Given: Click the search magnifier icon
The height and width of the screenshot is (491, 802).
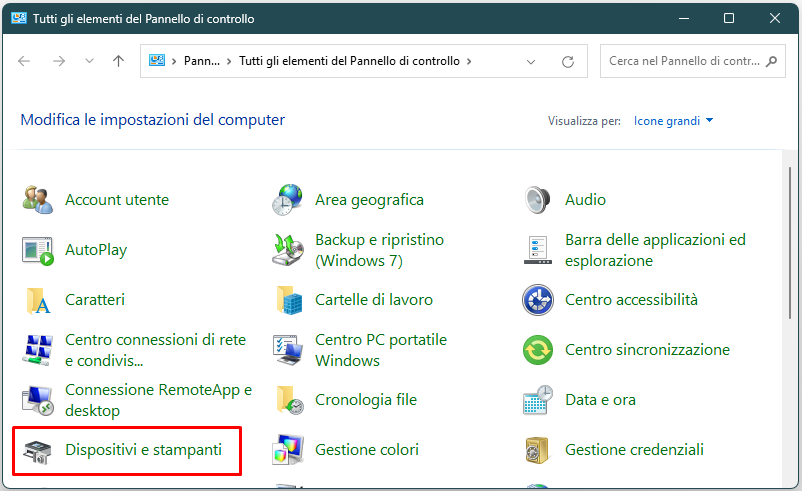Looking at the screenshot, I should (x=771, y=61).
